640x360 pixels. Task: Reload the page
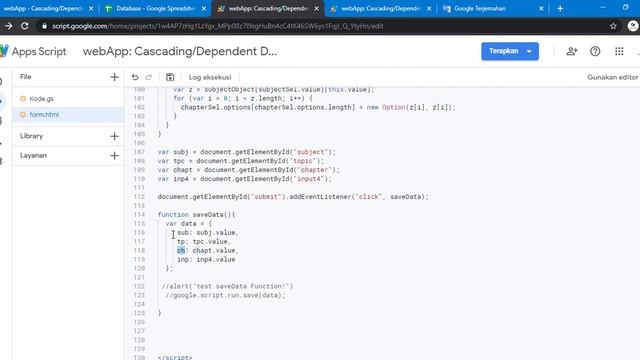pyautogui.click(x=24, y=26)
